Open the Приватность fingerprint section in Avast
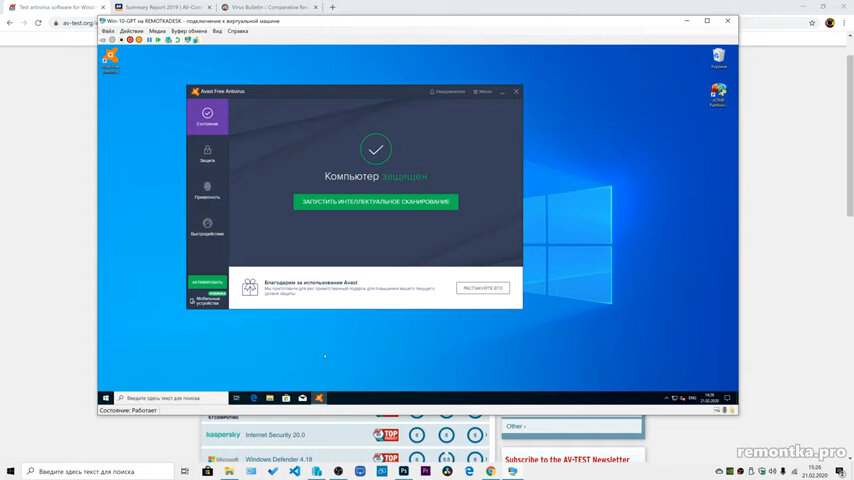 [207, 190]
